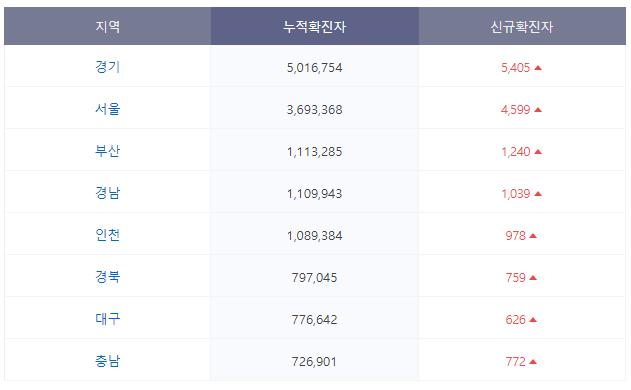The image size is (631, 390).
Task: Open the 대구 region link
Action: tap(107, 319)
